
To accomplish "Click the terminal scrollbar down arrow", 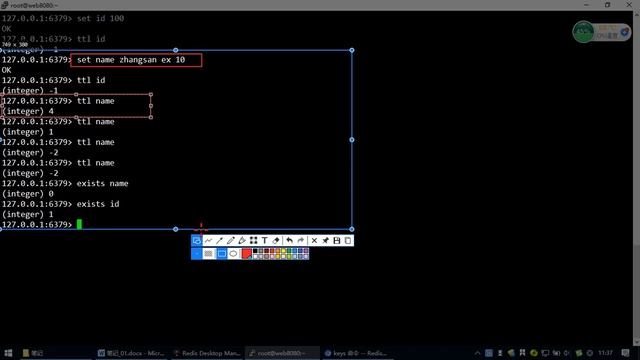I will pyautogui.click(x=636, y=342).
